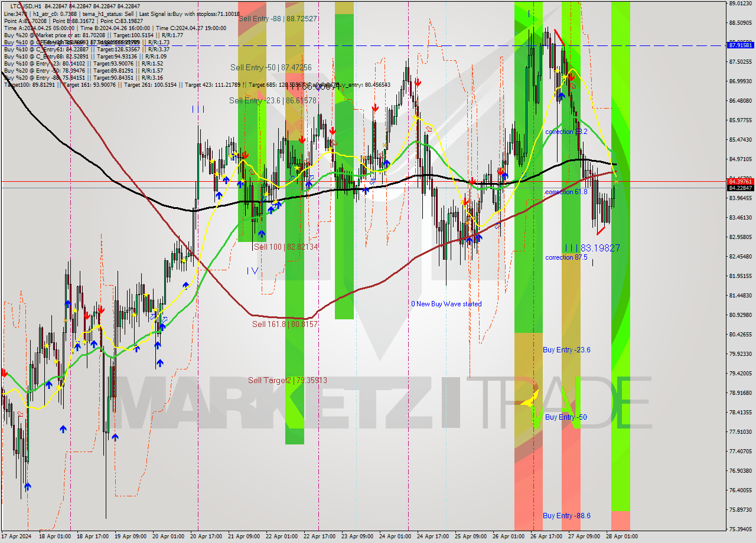Click the 'Sell Entry -23.6 | 86.61578' label
Viewport: 756px width, 543px height.
273,101
